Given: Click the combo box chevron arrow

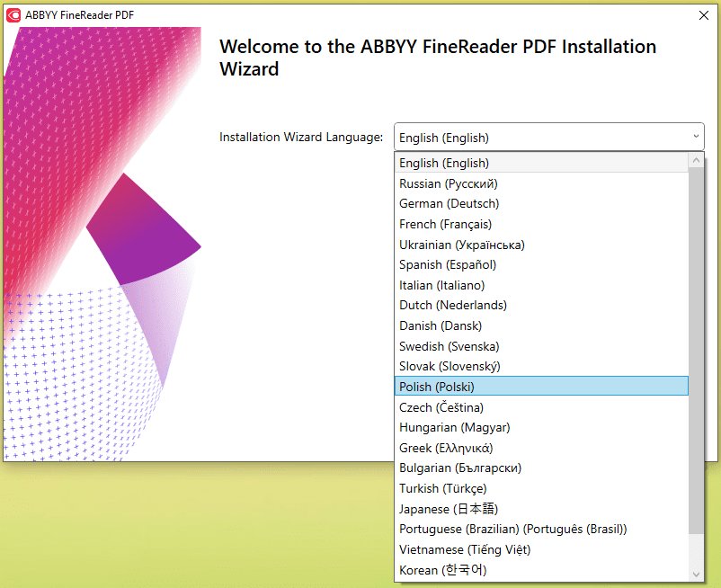Looking at the screenshot, I should 696,137.
